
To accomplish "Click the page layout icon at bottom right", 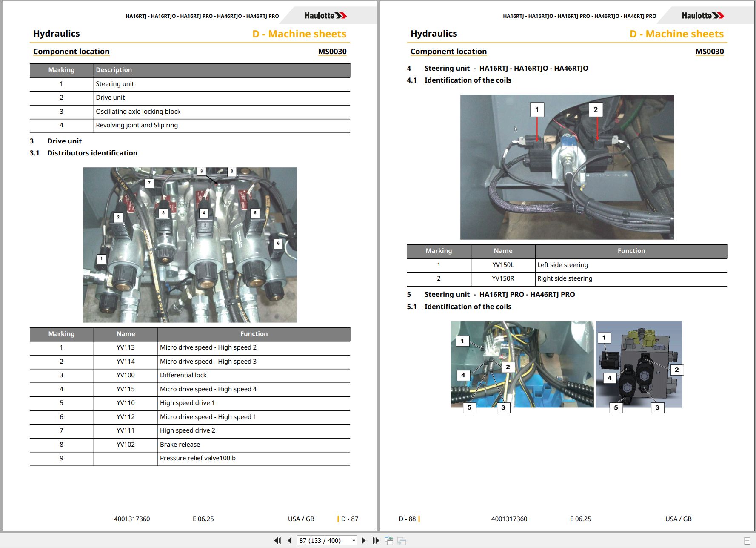I will (747, 540).
